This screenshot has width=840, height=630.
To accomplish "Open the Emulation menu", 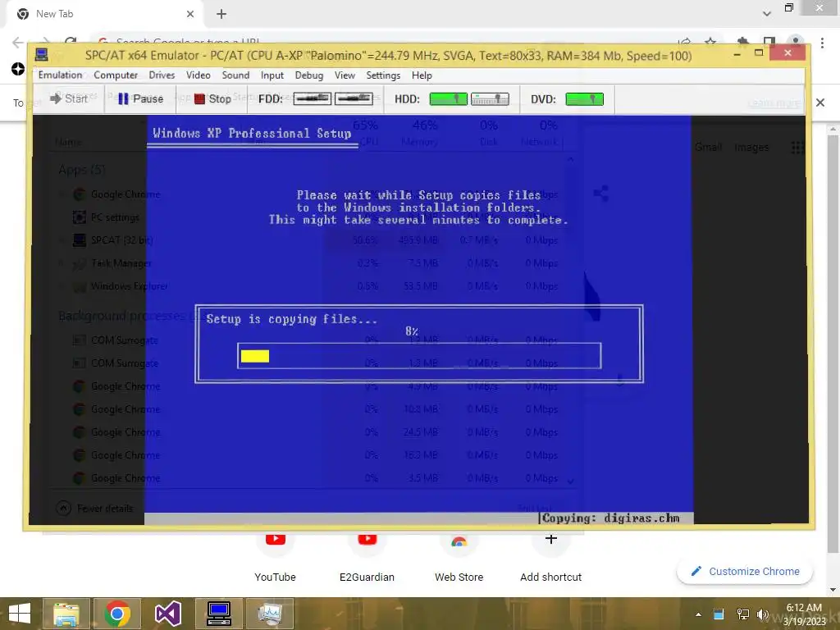I will (60, 75).
